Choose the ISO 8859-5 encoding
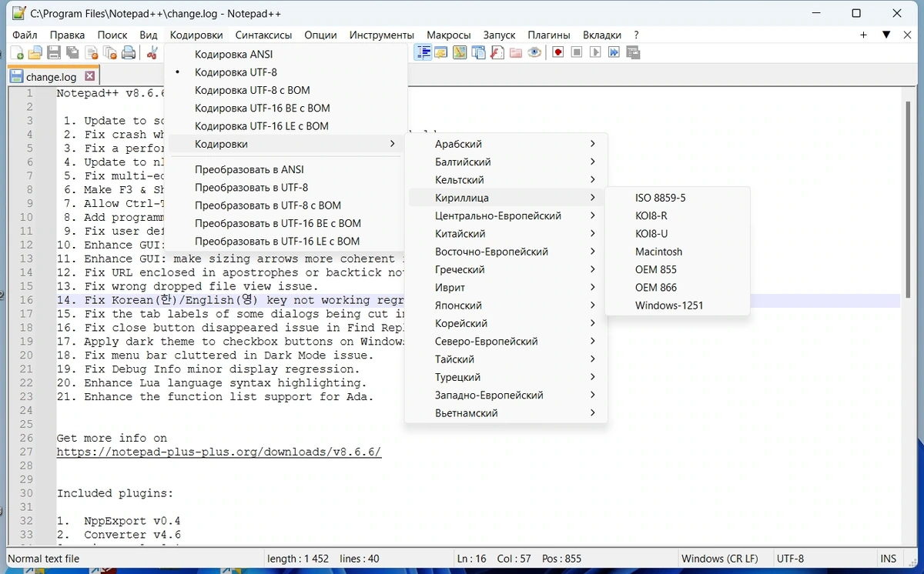The height and width of the screenshot is (574, 924). 677,198
